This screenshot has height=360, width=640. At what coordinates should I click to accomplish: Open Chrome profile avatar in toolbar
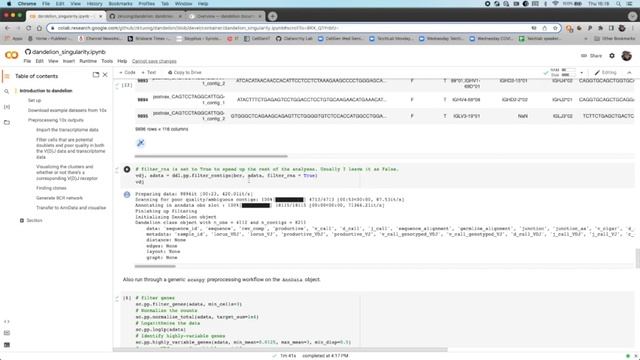622,28
